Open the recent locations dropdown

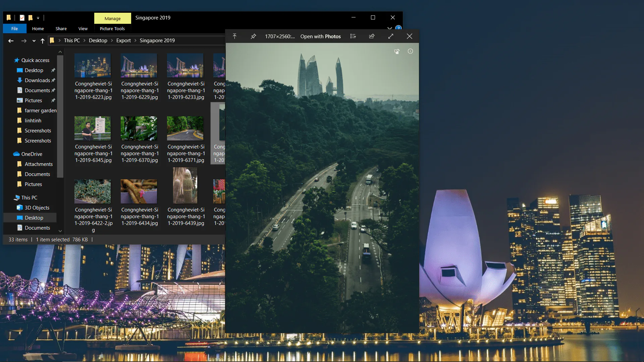(x=34, y=41)
